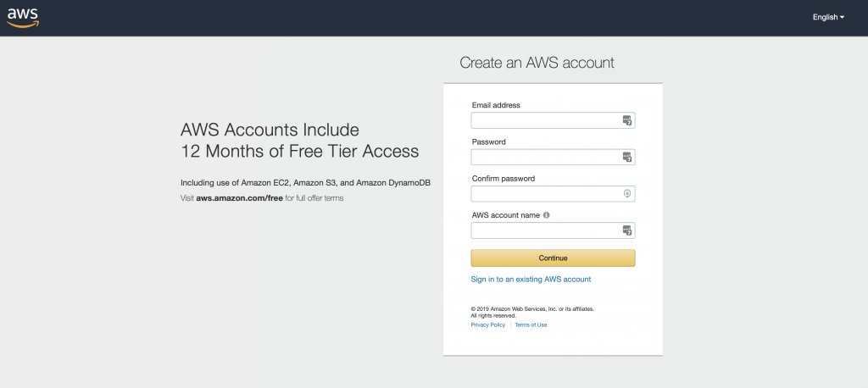Screen dimensions: 868x388
Task: Click the 'AWS Accounts Include' heading text
Action: [x=270, y=130]
